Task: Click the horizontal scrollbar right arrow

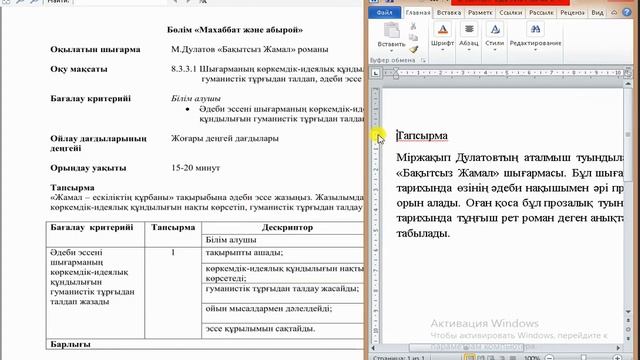Action: pyautogui.click(x=619, y=348)
